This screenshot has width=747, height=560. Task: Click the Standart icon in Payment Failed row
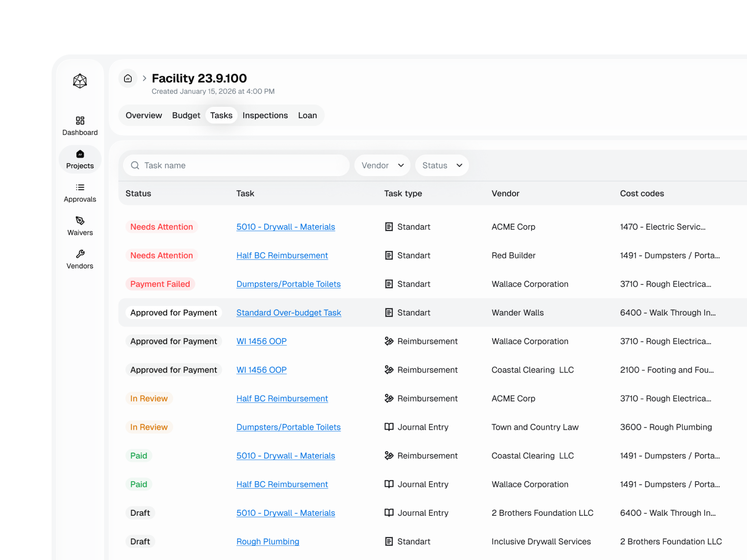coord(389,284)
